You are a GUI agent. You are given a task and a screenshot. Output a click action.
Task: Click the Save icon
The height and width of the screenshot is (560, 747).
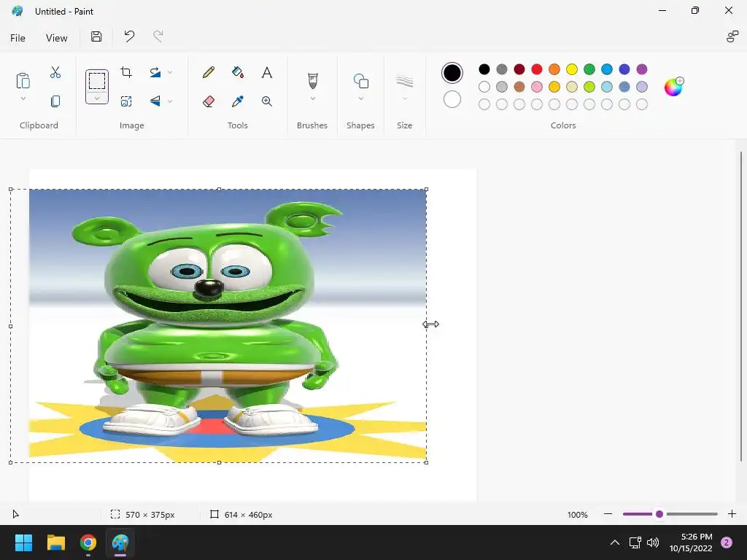(96, 36)
